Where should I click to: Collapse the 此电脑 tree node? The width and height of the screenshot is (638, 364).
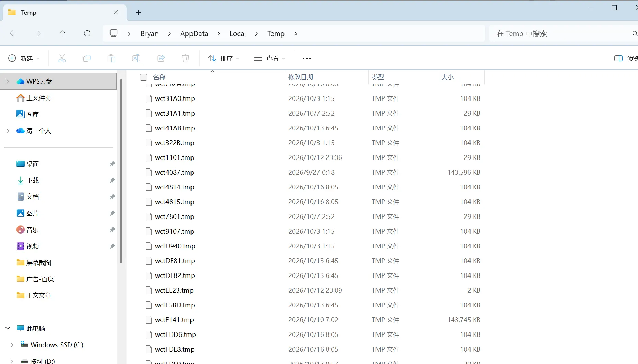pos(8,328)
